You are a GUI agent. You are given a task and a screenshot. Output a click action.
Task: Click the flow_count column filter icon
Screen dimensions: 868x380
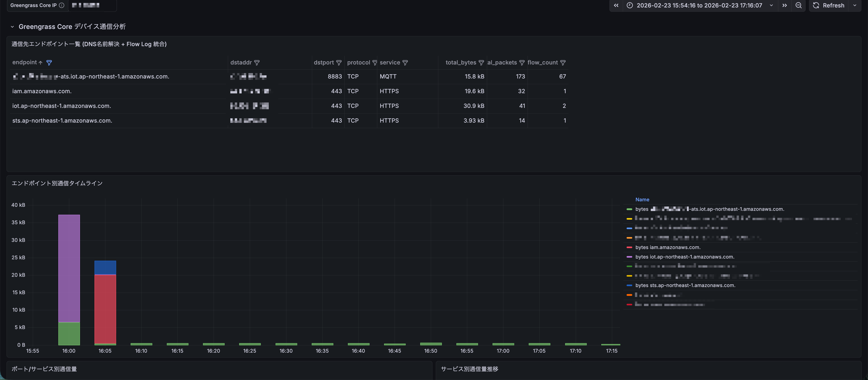click(563, 63)
